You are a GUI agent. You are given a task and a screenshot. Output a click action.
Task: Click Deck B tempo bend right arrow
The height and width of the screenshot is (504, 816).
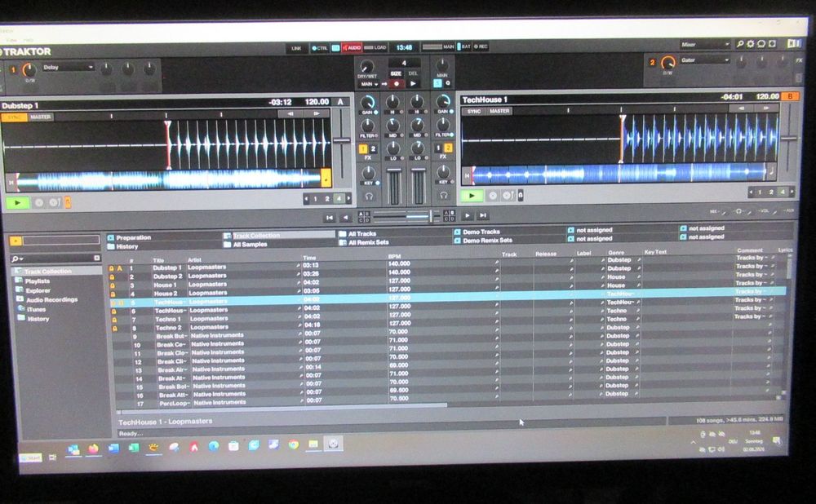coord(765,108)
